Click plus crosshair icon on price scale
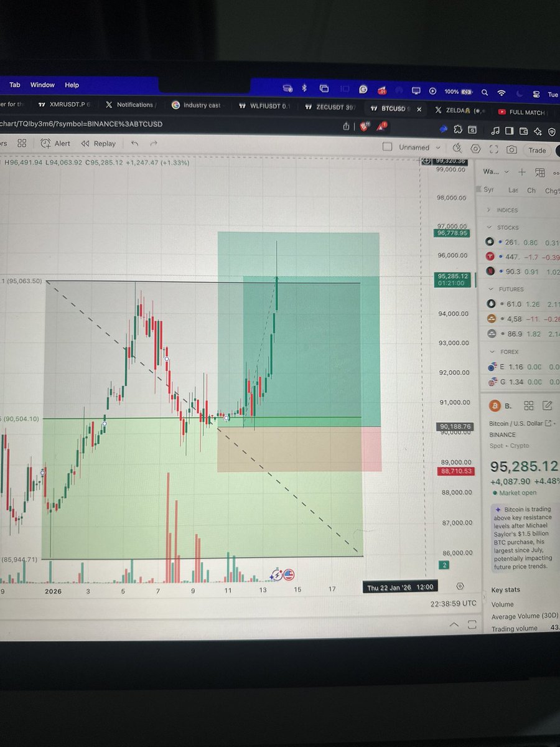Screen dimensions: 560x747 (x=426, y=161)
